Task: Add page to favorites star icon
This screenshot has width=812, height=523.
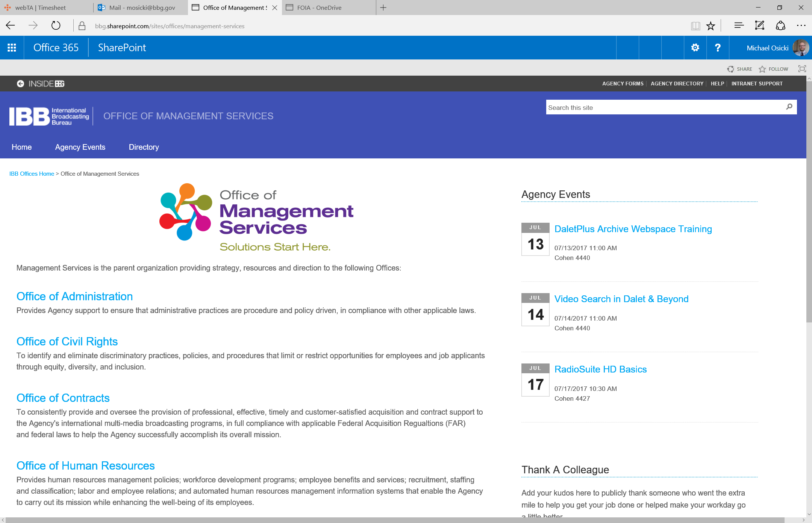Action: coord(710,26)
